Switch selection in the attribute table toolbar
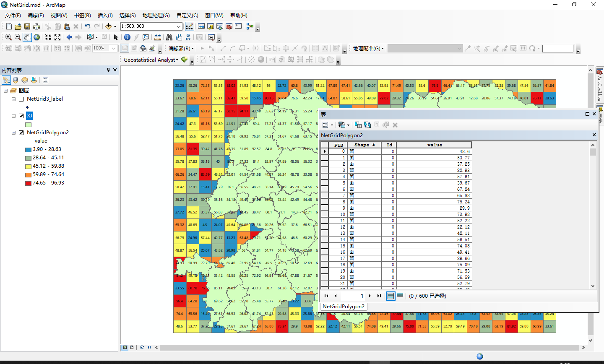604x364 pixels. tap(368, 125)
